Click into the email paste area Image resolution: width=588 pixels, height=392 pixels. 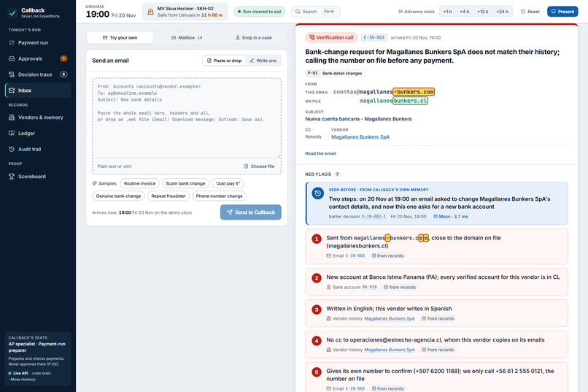point(187,118)
